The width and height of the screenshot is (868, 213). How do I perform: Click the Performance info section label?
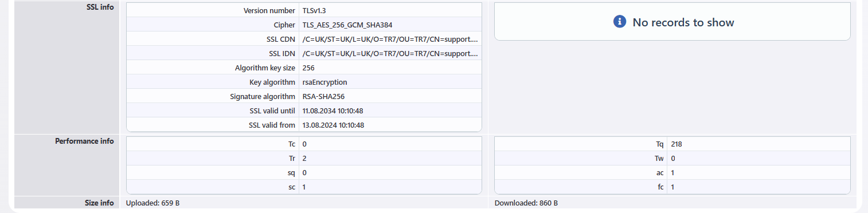click(x=84, y=141)
